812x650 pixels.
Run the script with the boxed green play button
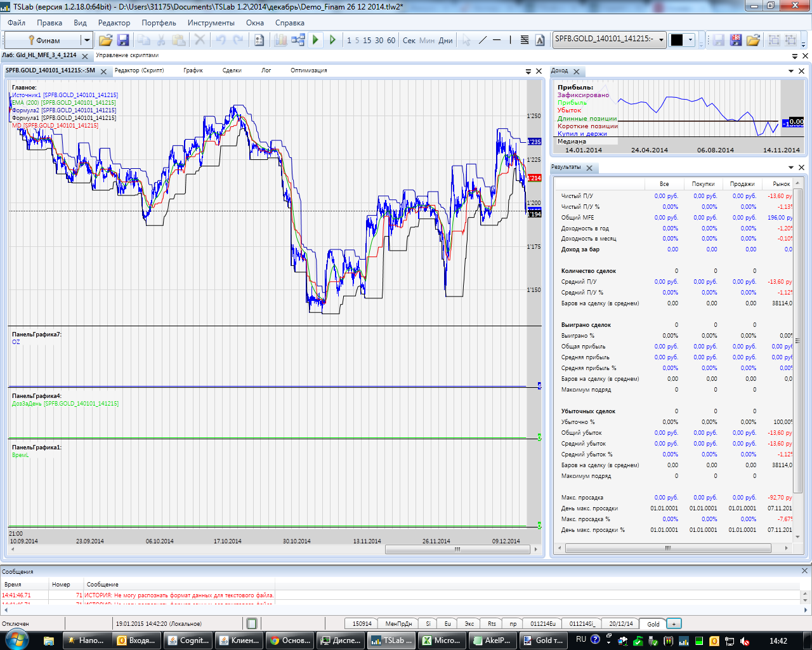pos(315,40)
